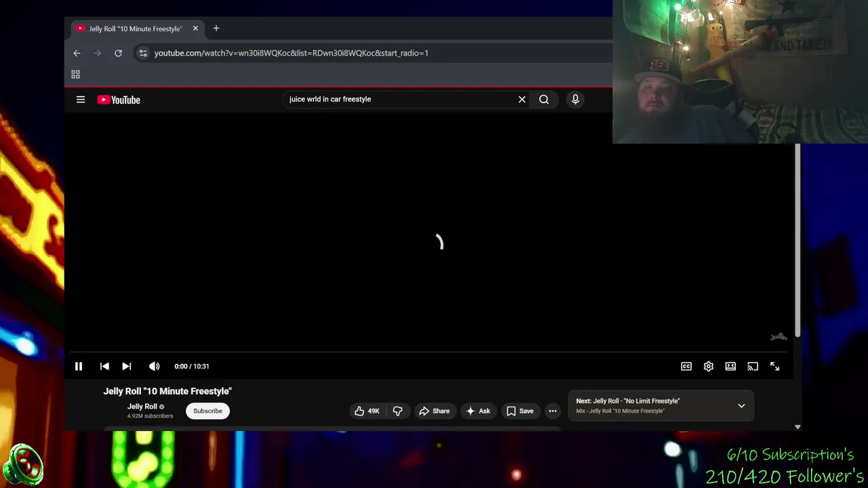Open the Jelly Roll channel name
Screen dimensions: 868x488
click(x=142, y=407)
